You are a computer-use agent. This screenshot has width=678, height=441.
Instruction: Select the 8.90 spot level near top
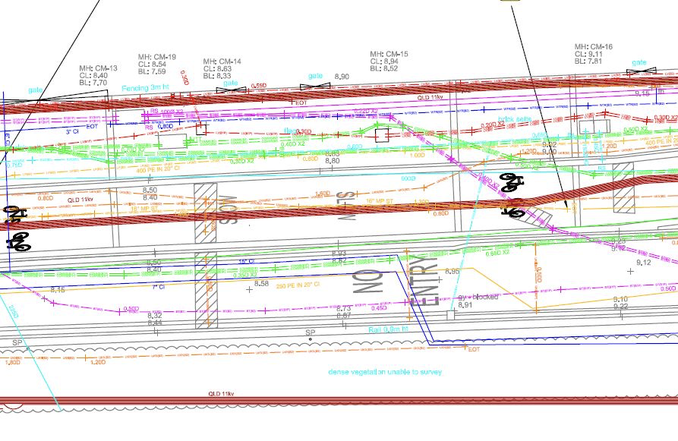[x=342, y=77]
